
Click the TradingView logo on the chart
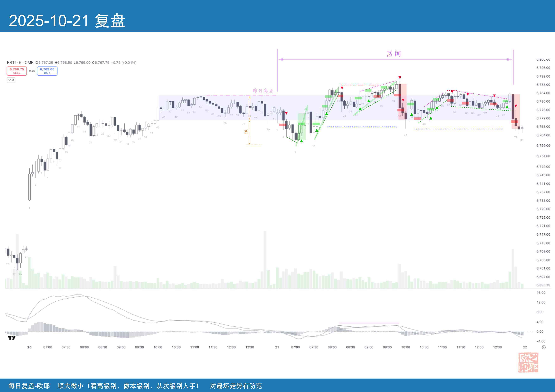pos(11,338)
